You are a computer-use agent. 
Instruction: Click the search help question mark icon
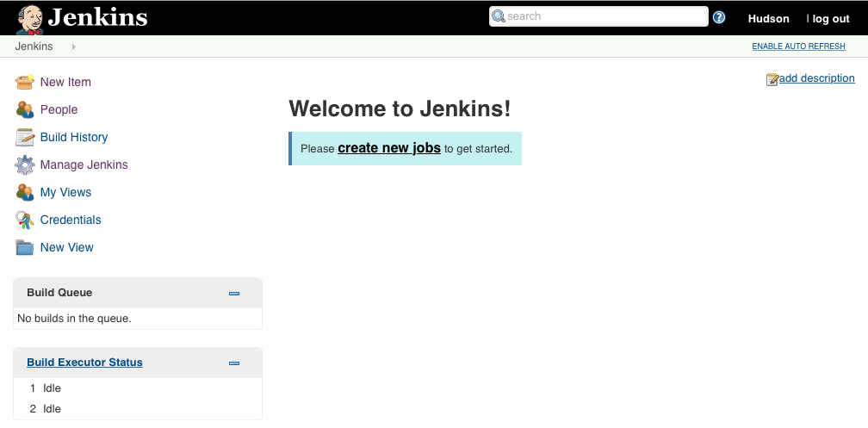coord(719,17)
